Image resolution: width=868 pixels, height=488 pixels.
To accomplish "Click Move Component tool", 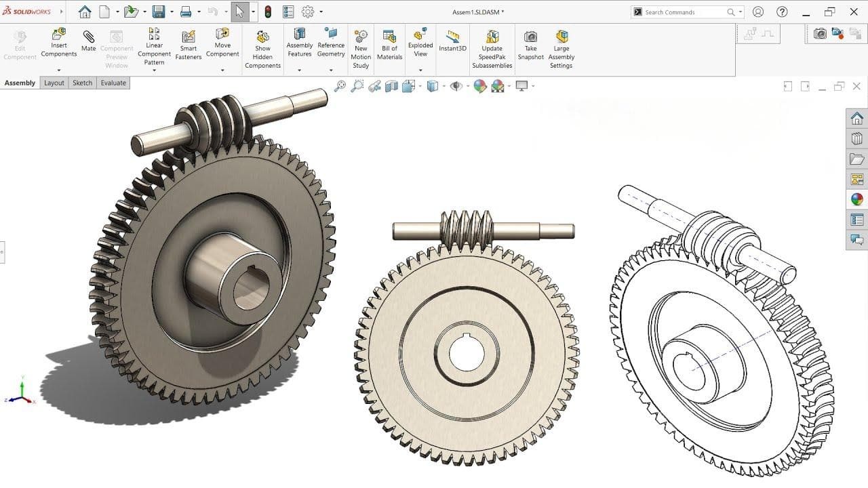I will [222, 42].
